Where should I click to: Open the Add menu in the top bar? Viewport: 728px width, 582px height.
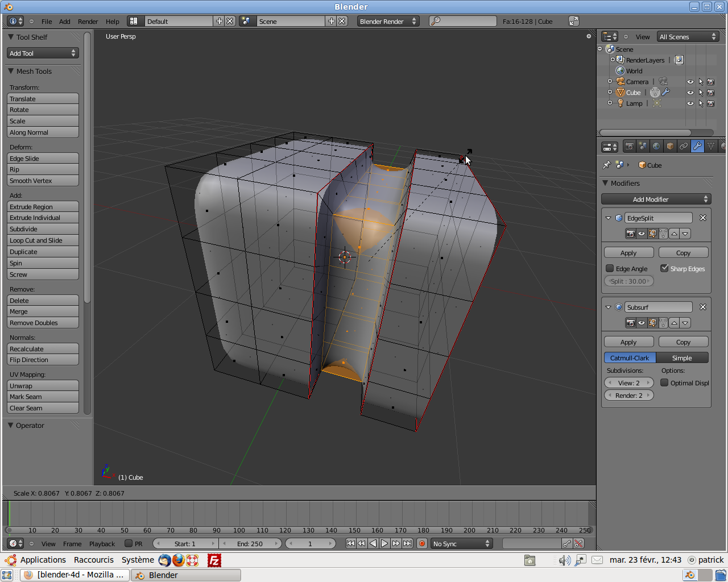64,21
